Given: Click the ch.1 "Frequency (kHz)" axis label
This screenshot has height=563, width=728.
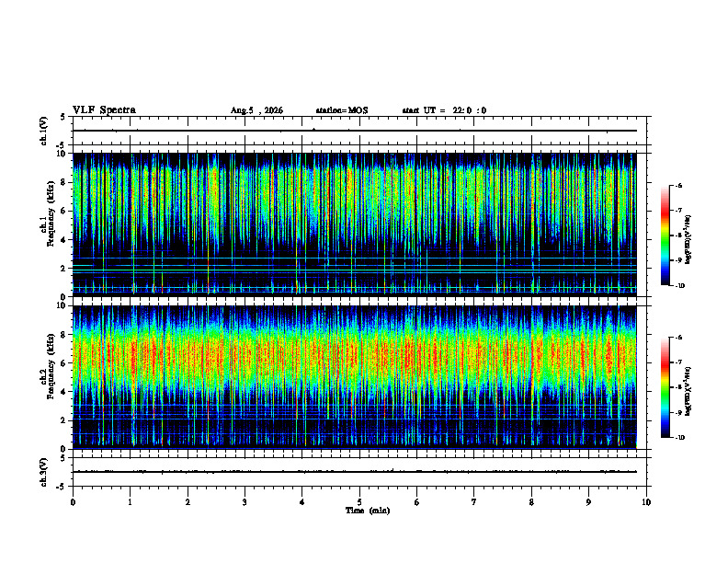Looking at the screenshot, I should pos(51,213).
